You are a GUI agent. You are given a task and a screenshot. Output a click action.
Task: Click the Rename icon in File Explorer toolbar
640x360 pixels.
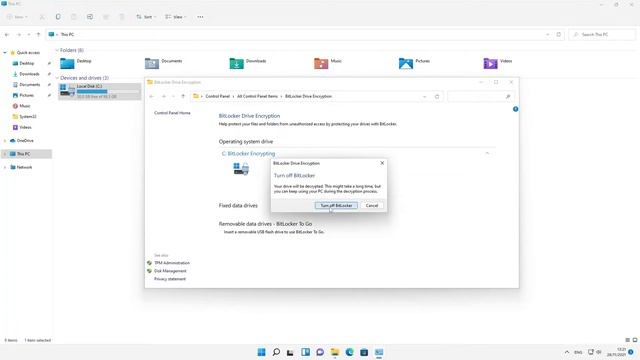coord(90,17)
